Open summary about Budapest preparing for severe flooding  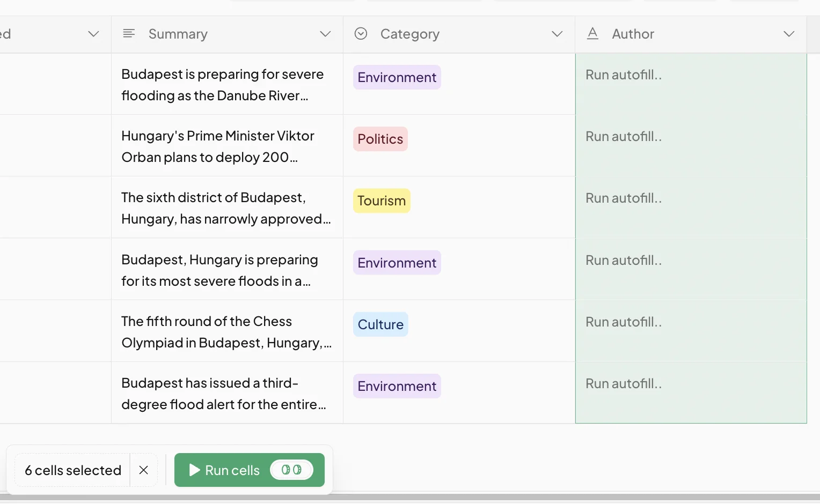[x=227, y=84]
